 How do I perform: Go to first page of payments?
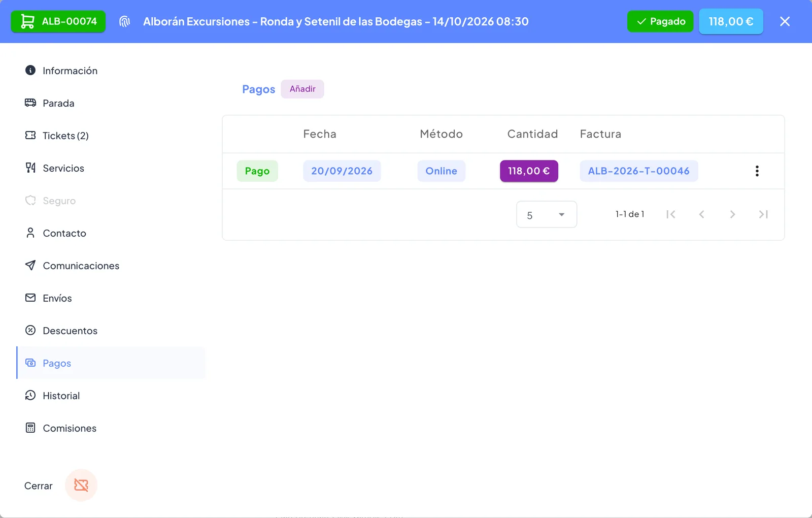click(x=671, y=214)
